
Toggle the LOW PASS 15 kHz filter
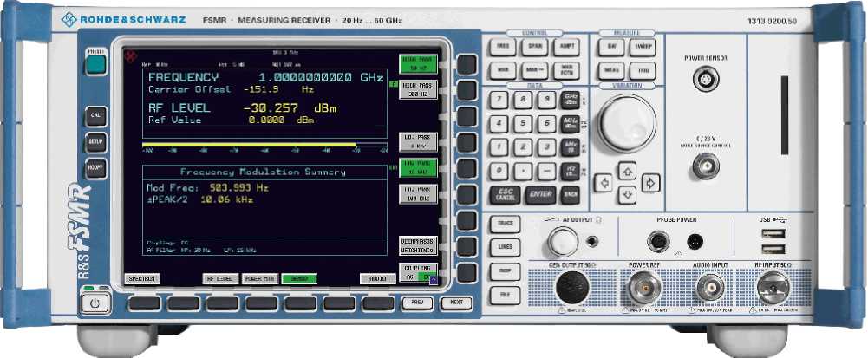point(419,165)
